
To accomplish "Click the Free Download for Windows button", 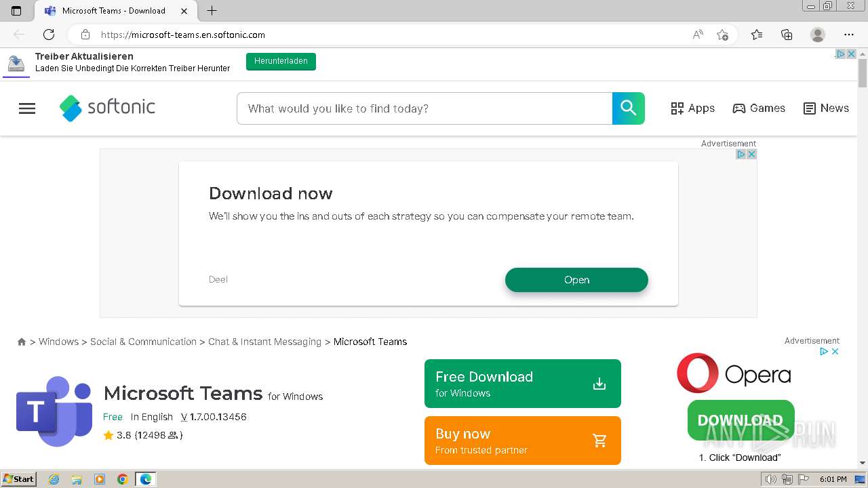I will [x=523, y=384].
